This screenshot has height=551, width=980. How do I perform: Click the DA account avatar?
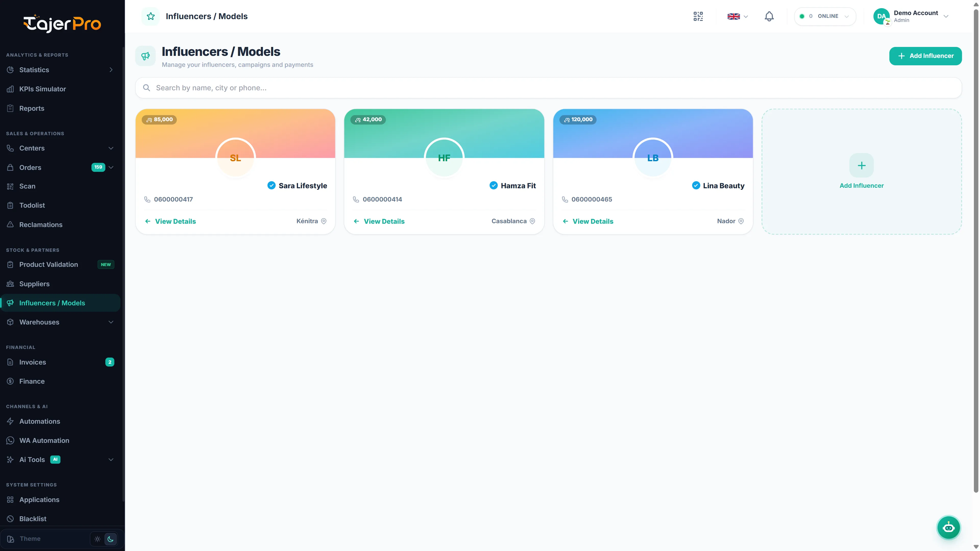point(881,16)
